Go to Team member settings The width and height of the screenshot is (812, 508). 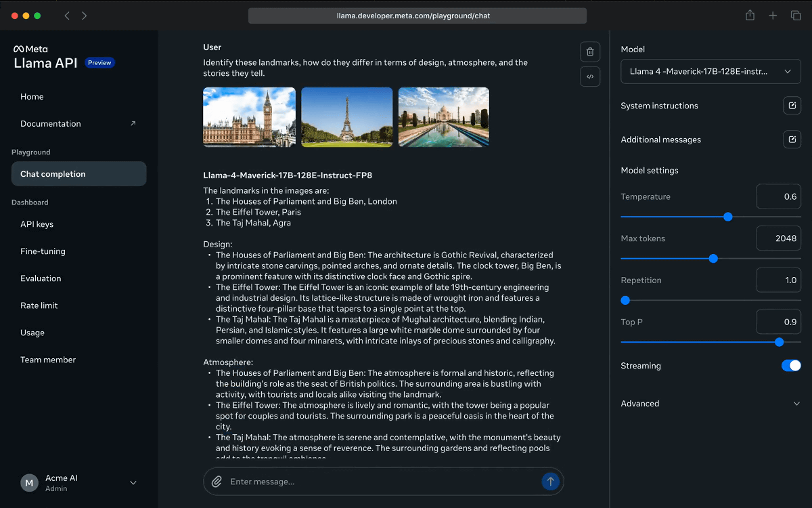tap(48, 360)
